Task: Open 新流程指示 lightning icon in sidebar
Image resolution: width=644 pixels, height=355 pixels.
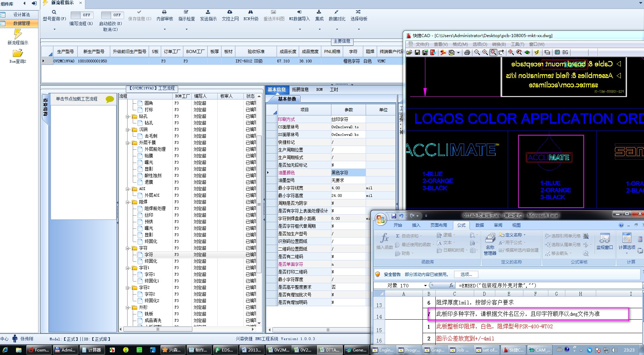Action: click(x=18, y=34)
